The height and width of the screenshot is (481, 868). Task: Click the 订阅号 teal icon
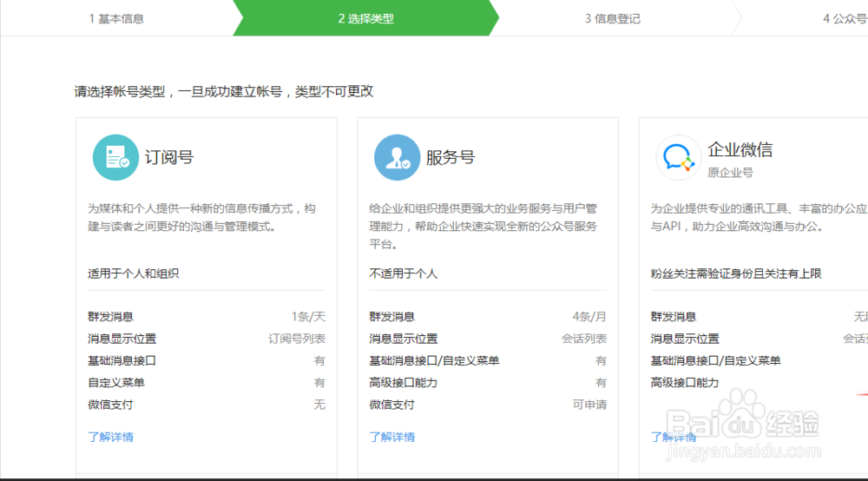115,158
